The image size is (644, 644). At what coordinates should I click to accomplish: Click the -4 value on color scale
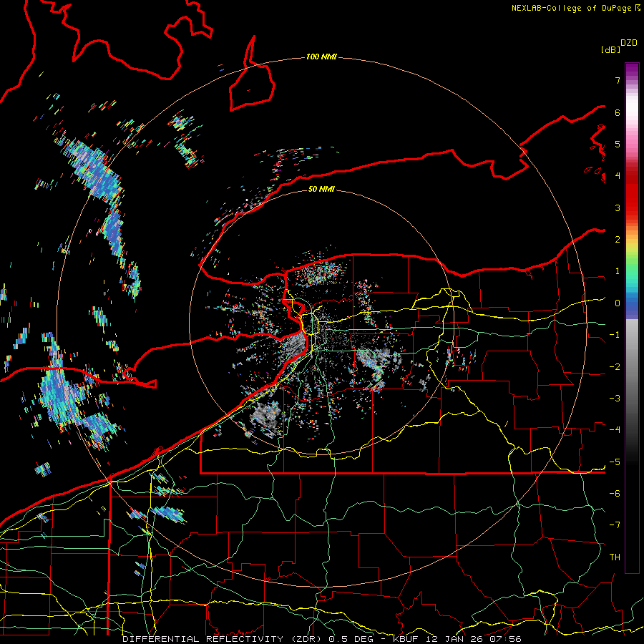pyautogui.click(x=615, y=430)
